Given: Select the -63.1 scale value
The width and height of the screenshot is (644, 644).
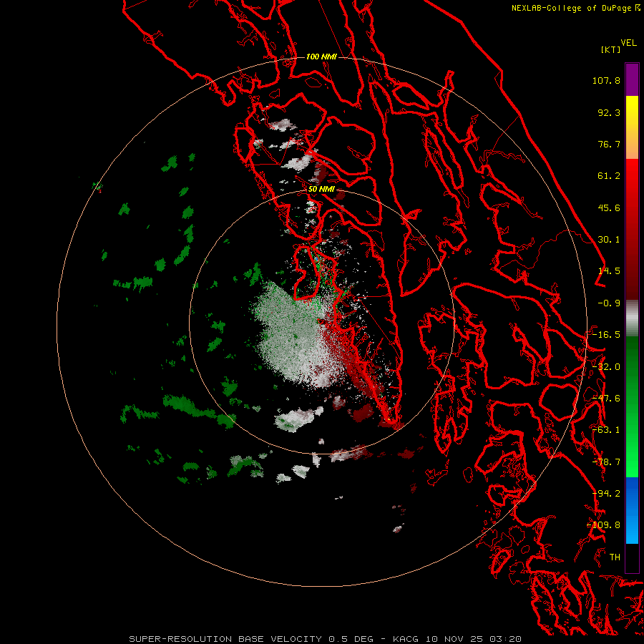Looking at the screenshot, I should pyautogui.click(x=606, y=430).
